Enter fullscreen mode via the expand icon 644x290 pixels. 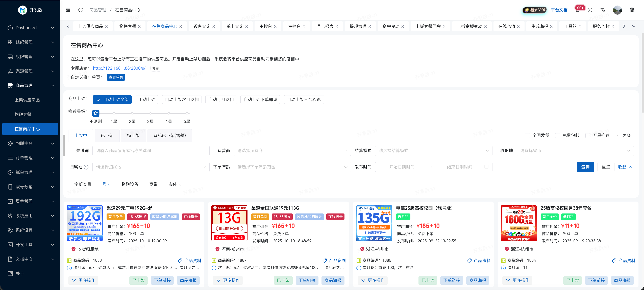coord(590,10)
